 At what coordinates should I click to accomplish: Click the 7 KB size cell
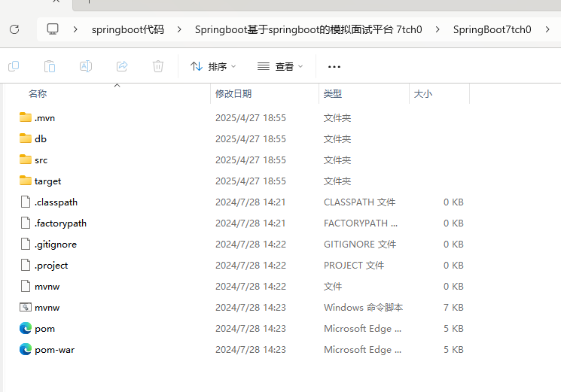(x=453, y=308)
